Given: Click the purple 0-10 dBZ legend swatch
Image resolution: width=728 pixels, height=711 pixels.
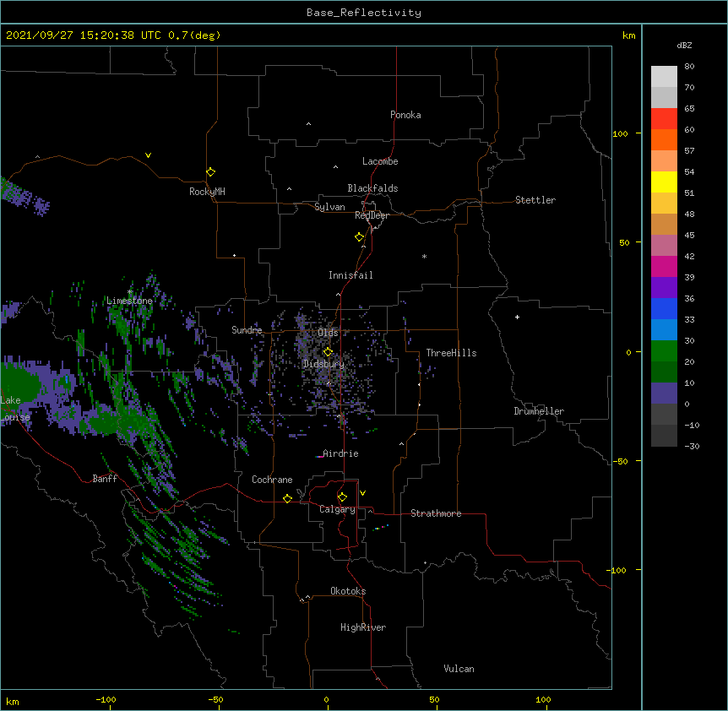Looking at the screenshot, I should click(664, 393).
